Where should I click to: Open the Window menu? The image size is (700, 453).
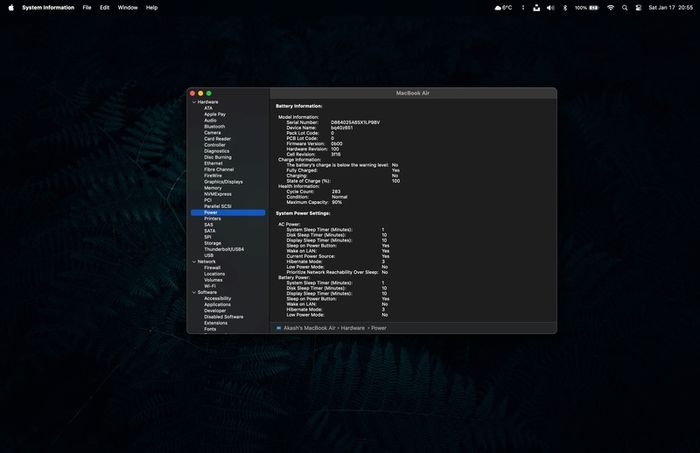128,8
